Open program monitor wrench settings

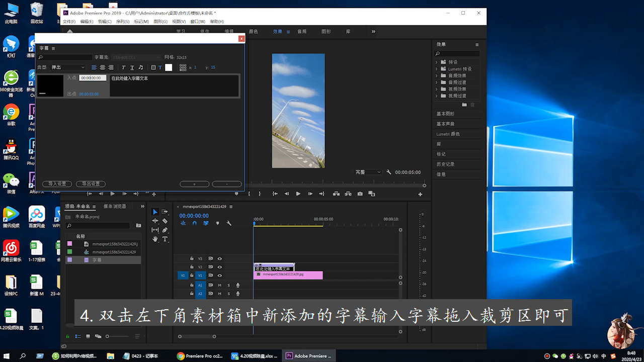coord(389,172)
